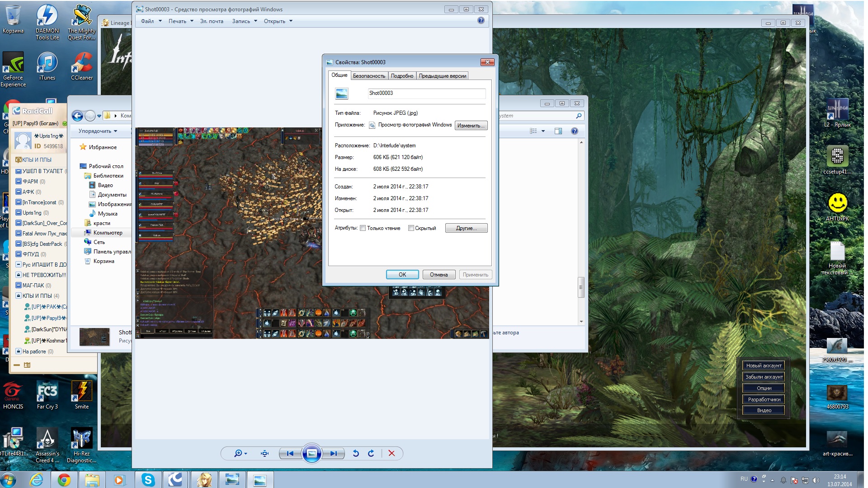Go to previous photo in Photo Viewer
868x488 pixels.
coord(290,453)
